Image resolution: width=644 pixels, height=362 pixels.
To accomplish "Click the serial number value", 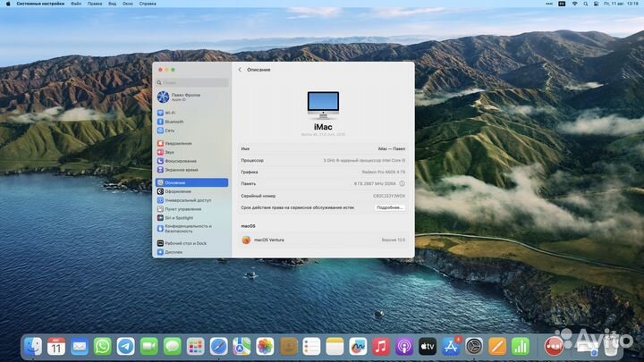I will [x=389, y=196].
